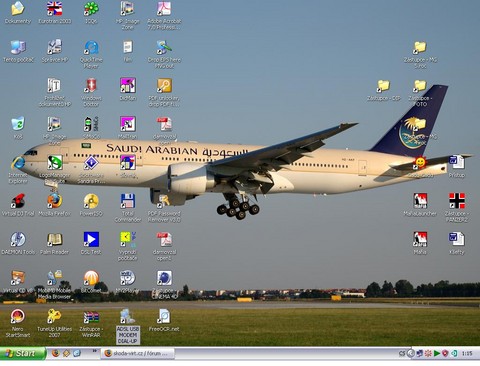Launch DSL Test blue play icon
Image resolution: width=480 pixels, height=366 pixels.
[x=91, y=239]
